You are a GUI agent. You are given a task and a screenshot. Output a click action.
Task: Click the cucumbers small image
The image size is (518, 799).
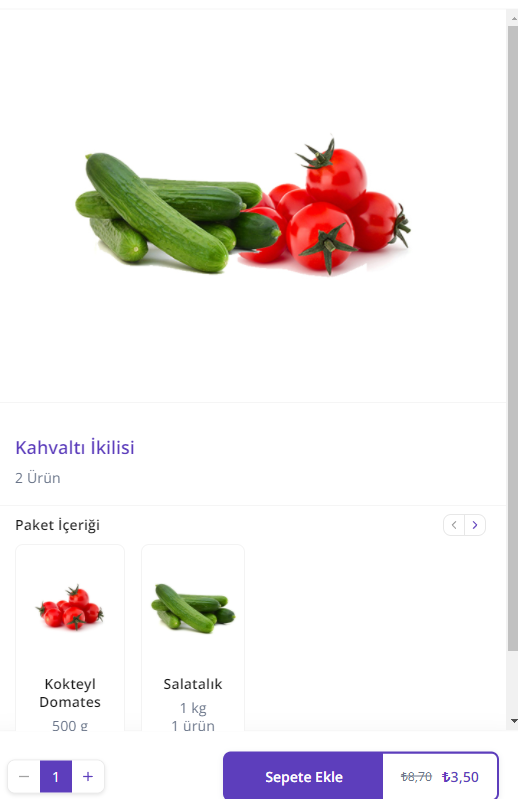coord(193,608)
